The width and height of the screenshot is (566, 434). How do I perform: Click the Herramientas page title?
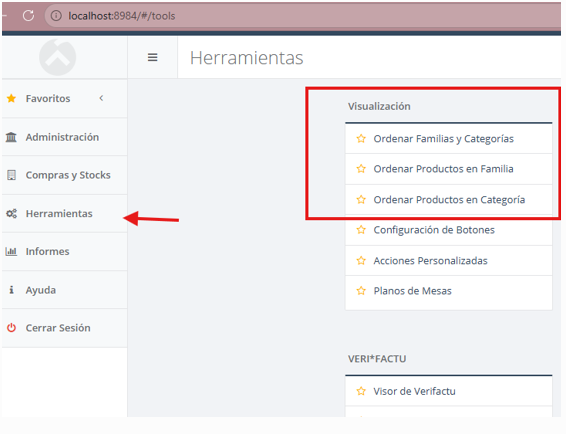(x=247, y=58)
